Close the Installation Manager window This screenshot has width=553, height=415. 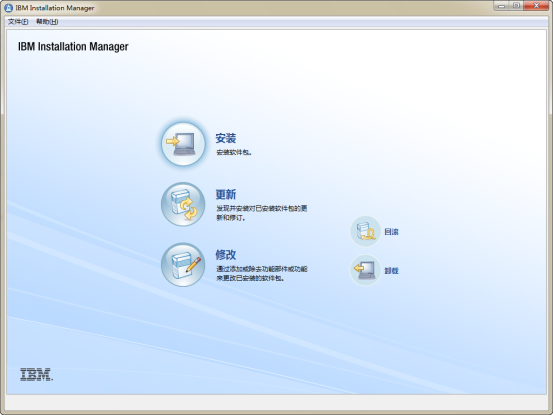[536, 6]
